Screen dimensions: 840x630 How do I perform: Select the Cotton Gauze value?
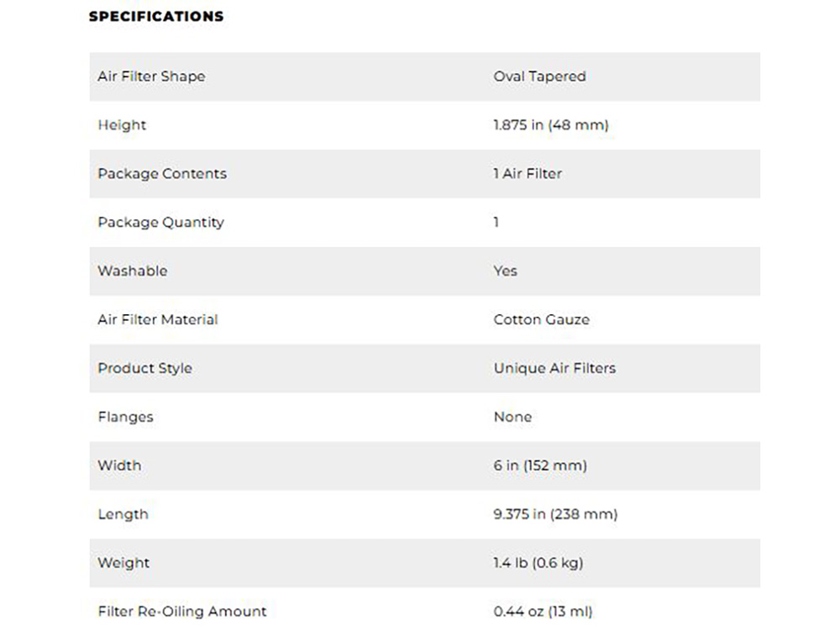pyautogui.click(x=541, y=320)
